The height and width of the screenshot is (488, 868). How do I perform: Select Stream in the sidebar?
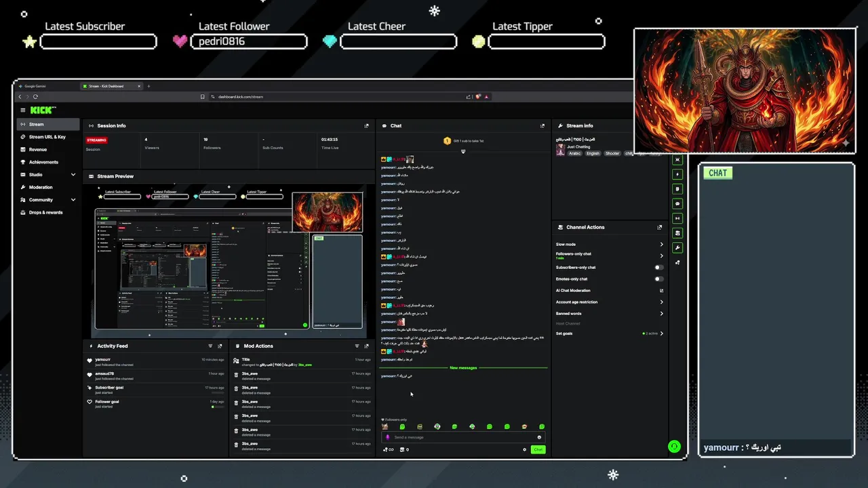tap(48, 124)
